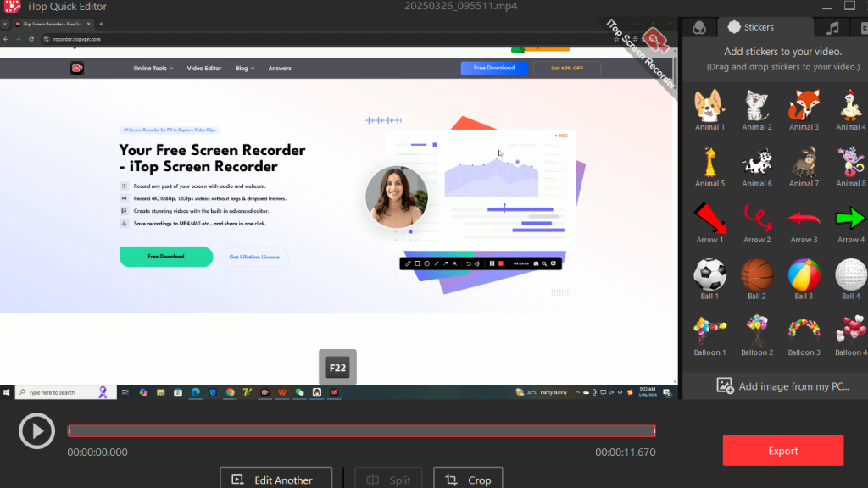
Task: Select the Ball 1 soccer sticker
Action: click(x=709, y=274)
